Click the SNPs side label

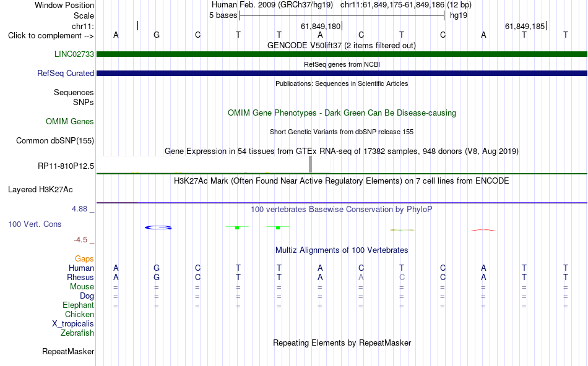84,102
